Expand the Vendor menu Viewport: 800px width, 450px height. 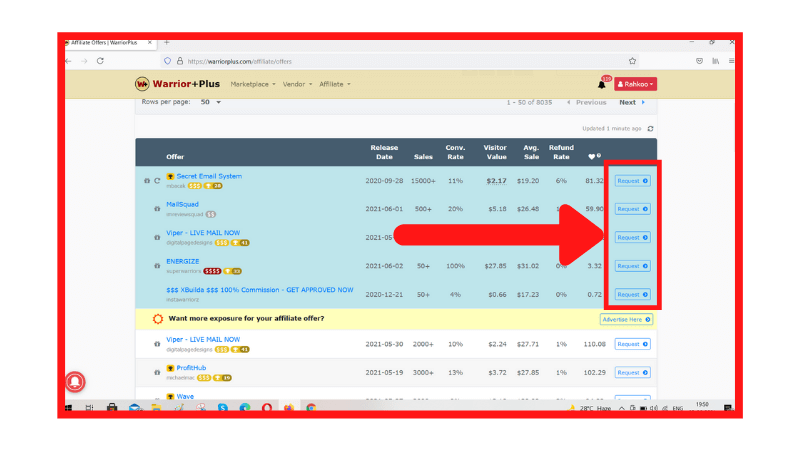pos(297,84)
